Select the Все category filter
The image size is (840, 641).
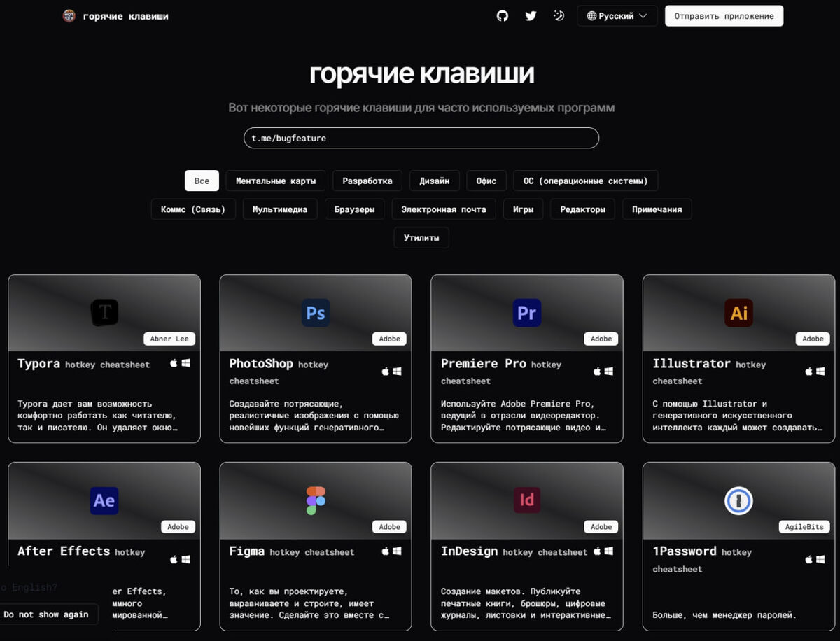pos(202,181)
